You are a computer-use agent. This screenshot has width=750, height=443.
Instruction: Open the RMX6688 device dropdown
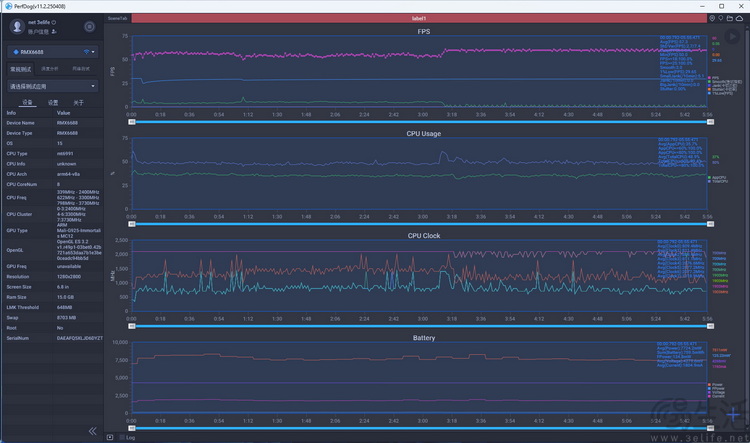(53, 52)
